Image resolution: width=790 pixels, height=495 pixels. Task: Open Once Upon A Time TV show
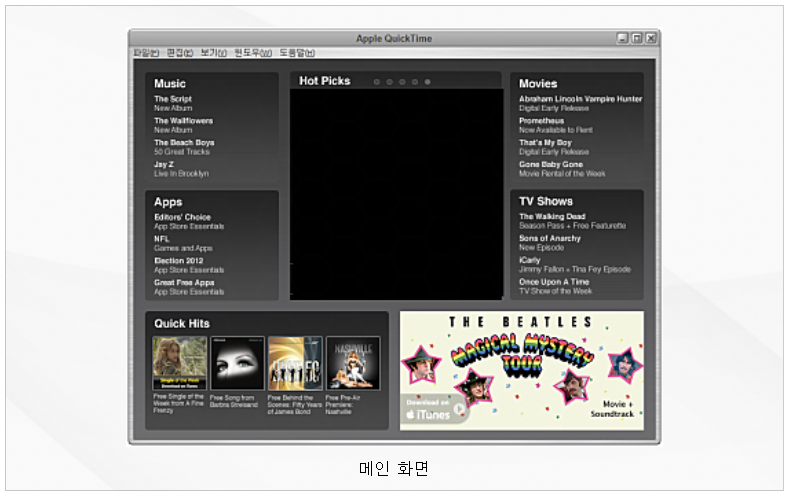[556, 286]
